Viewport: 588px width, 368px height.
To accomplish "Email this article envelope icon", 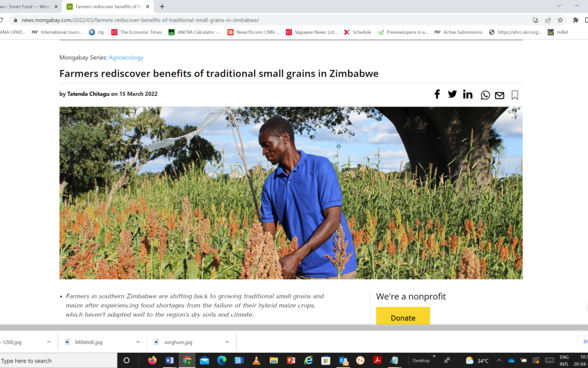I will pyautogui.click(x=499, y=95).
